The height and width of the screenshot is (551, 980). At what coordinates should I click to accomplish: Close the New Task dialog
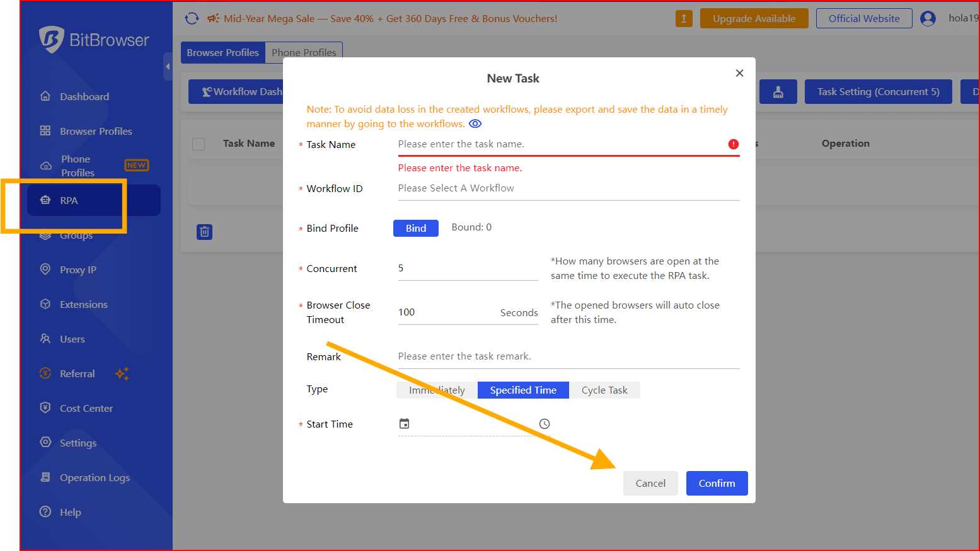740,73
